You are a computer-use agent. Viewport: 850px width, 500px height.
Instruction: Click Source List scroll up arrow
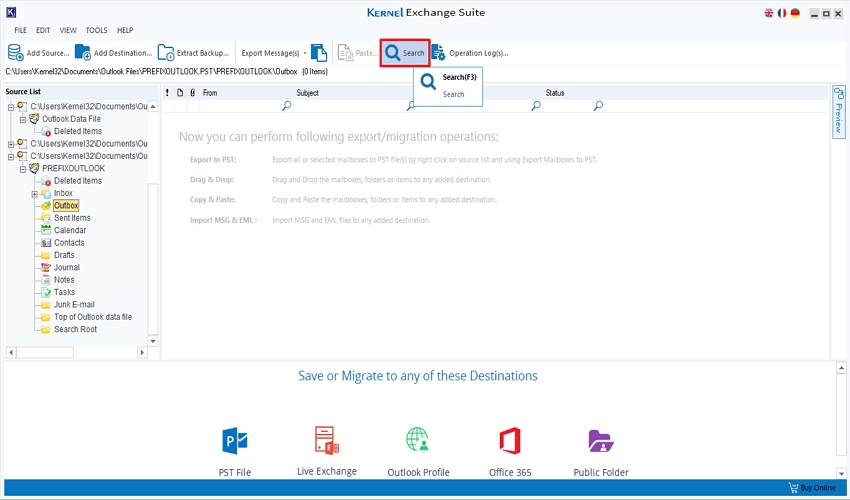pyautogui.click(x=153, y=106)
